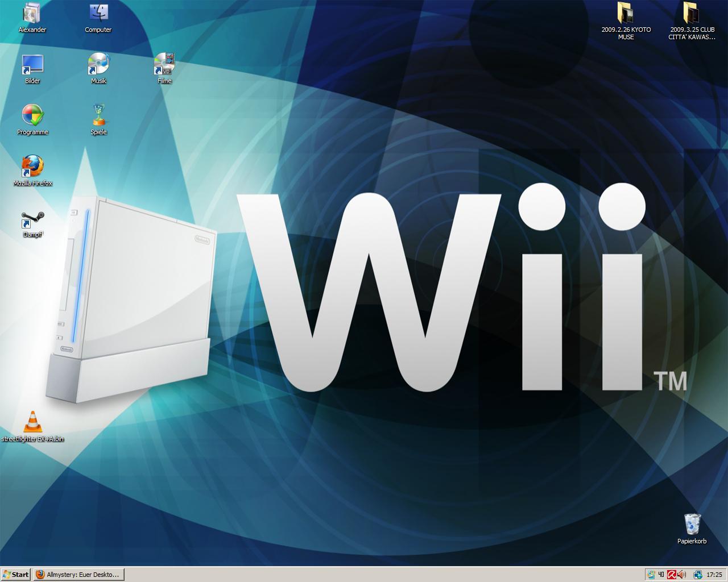Click the 40 temperature tray indicator
The image size is (728, 582).
(661, 575)
